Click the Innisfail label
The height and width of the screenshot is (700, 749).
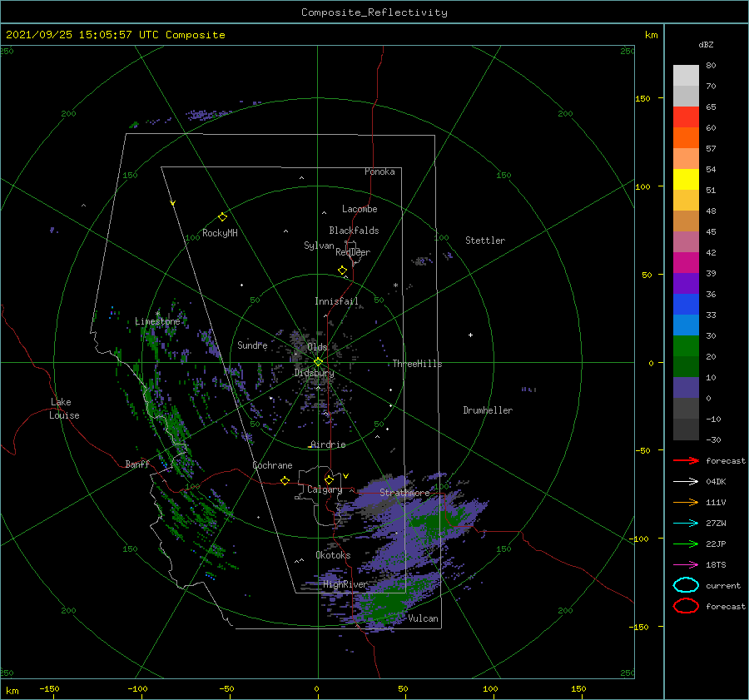[x=336, y=301]
